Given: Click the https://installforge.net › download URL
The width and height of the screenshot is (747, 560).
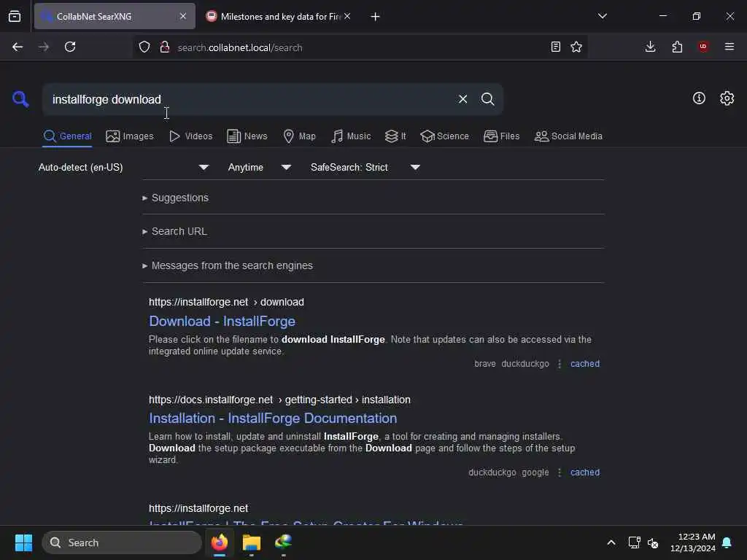Looking at the screenshot, I should tap(226, 303).
